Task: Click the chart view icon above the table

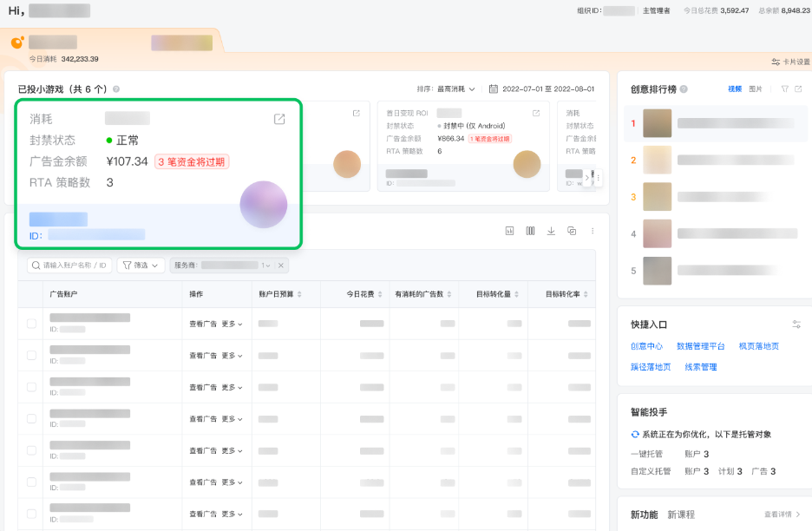Action: coord(509,231)
